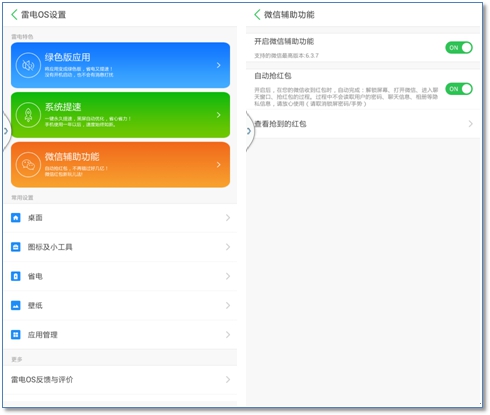Select the 应用管理 grid icon
The width and height of the screenshot is (490, 415).
point(16,335)
